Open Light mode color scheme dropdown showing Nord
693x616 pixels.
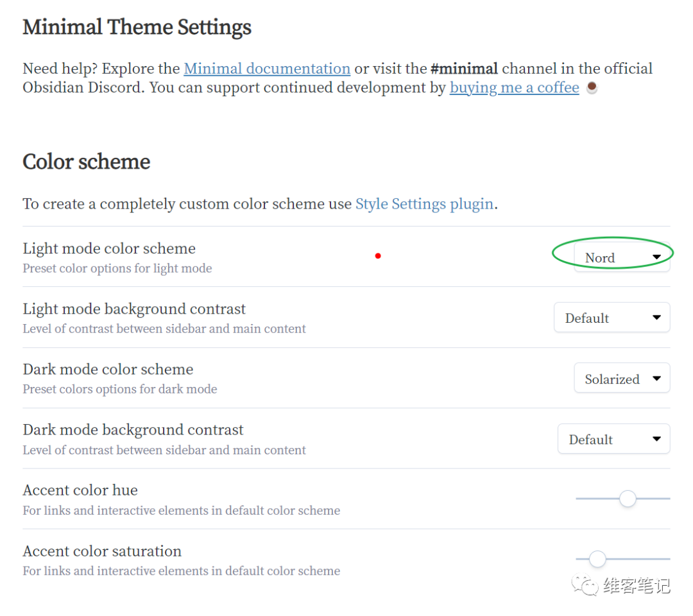[x=621, y=257]
